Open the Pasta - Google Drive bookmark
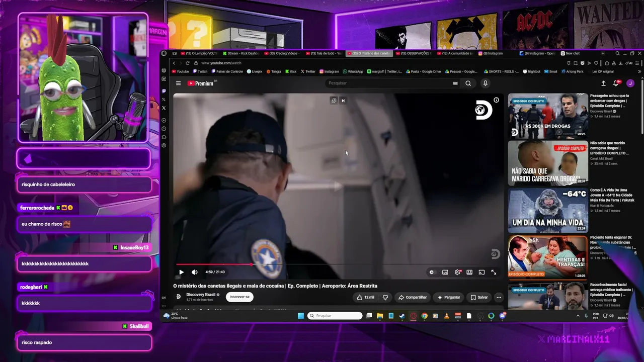644x362 pixels. point(423,71)
